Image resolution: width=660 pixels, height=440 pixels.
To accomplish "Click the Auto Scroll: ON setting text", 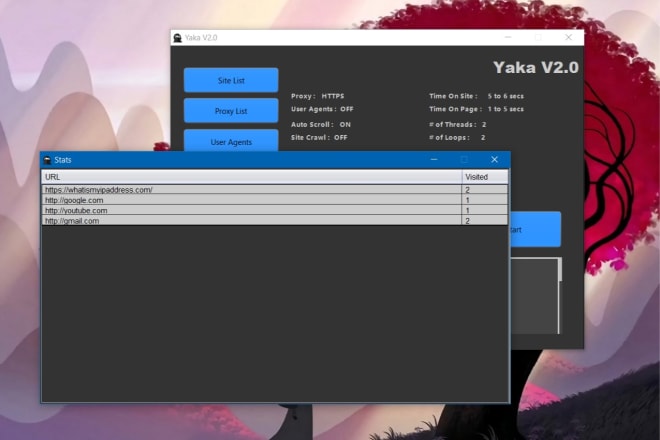I will pos(321,125).
